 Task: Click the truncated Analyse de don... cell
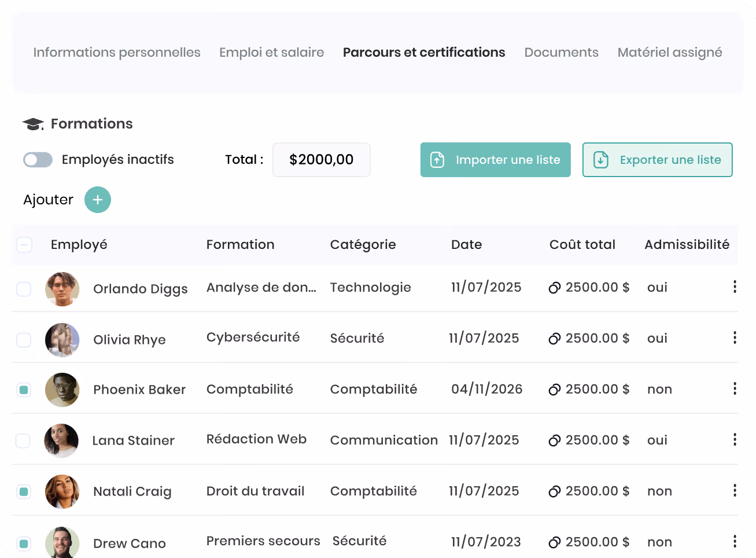click(261, 288)
